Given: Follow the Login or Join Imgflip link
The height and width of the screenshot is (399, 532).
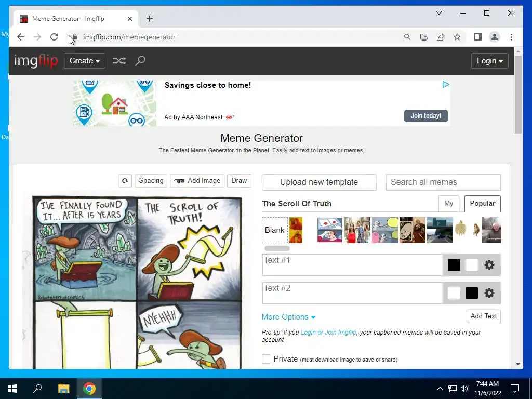Looking at the screenshot, I should (x=328, y=332).
